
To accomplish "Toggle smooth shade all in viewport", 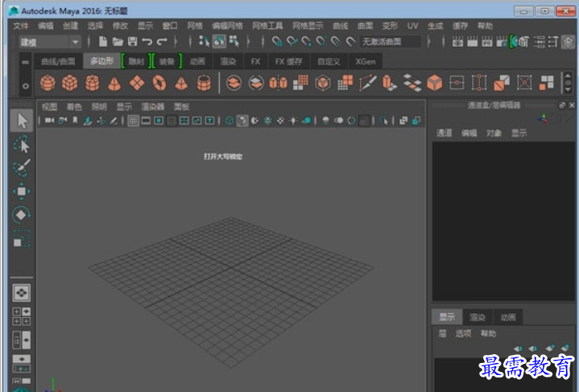I will point(242,121).
